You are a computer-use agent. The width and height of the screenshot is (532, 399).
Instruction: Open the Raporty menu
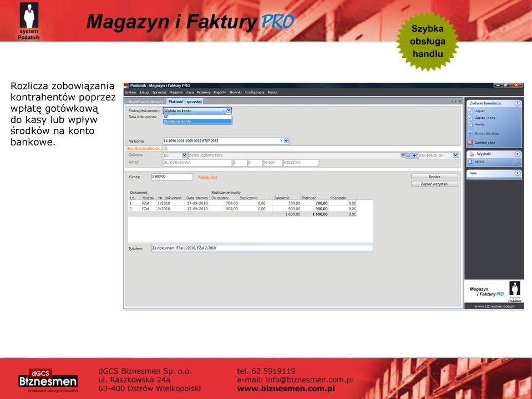point(220,92)
